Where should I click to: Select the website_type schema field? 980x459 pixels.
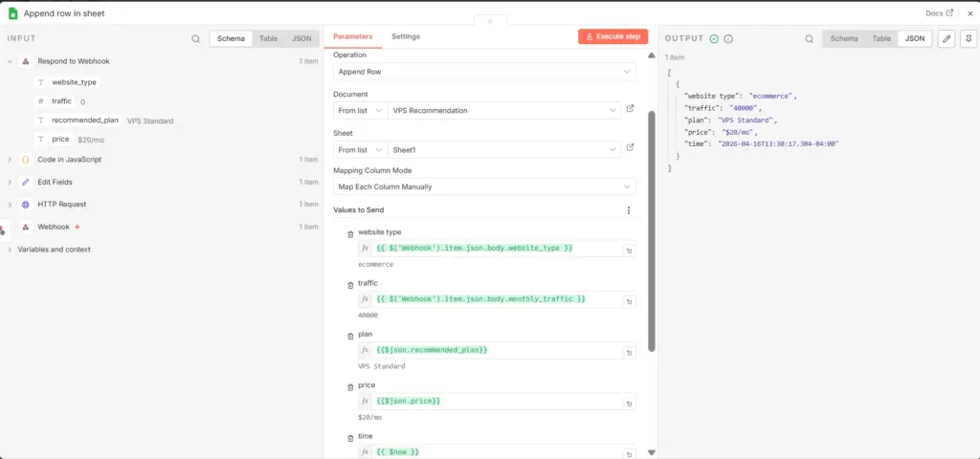point(74,82)
